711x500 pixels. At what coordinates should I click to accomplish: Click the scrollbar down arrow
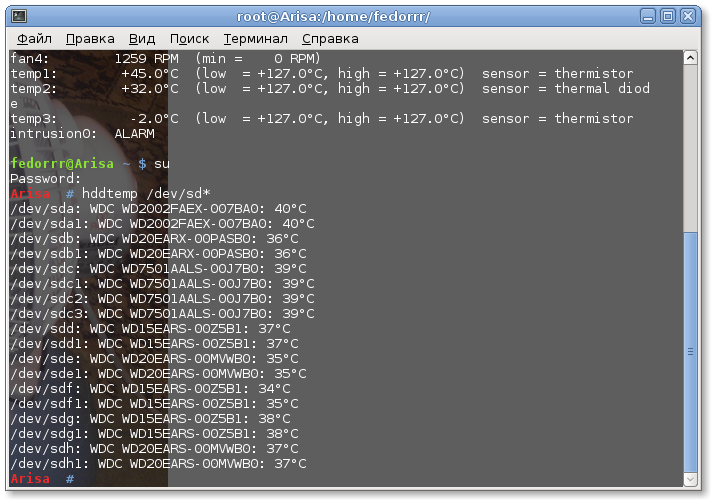(x=690, y=478)
